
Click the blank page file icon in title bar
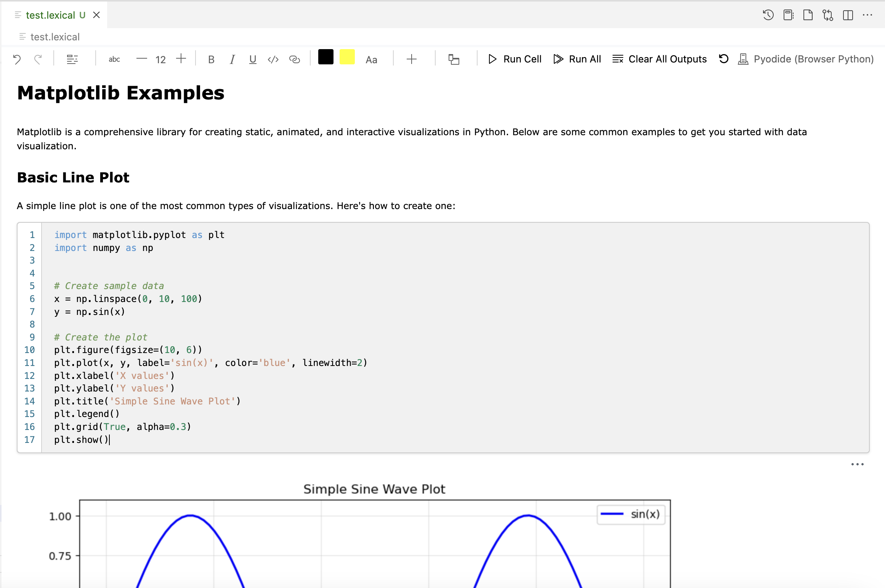coord(808,15)
